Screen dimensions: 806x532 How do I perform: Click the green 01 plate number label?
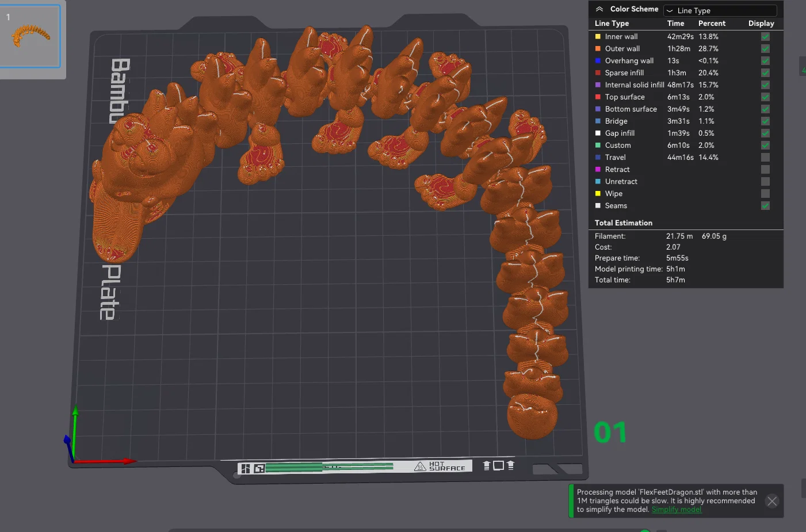point(610,433)
